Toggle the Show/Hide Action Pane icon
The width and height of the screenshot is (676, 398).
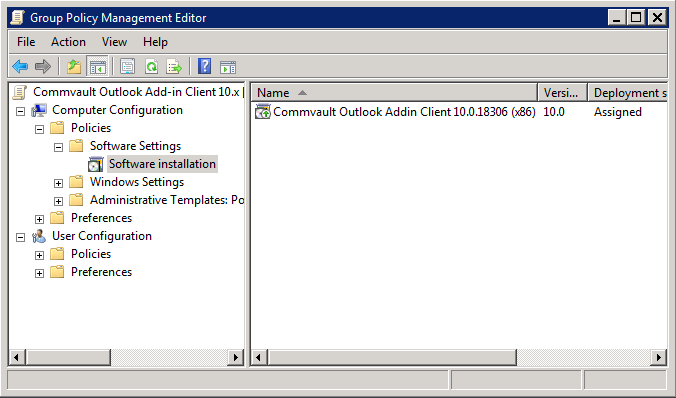[x=228, y=67]
